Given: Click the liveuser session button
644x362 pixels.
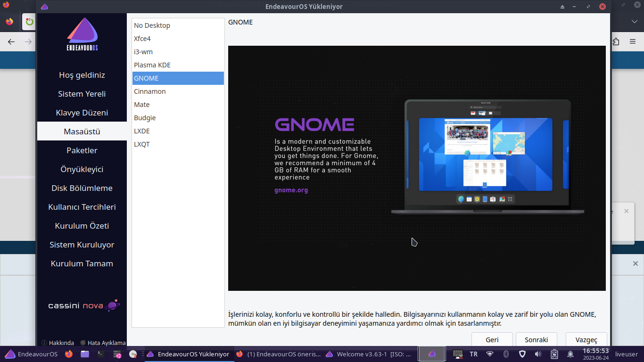Looking at the screenshot, I should tap(627, 354).
